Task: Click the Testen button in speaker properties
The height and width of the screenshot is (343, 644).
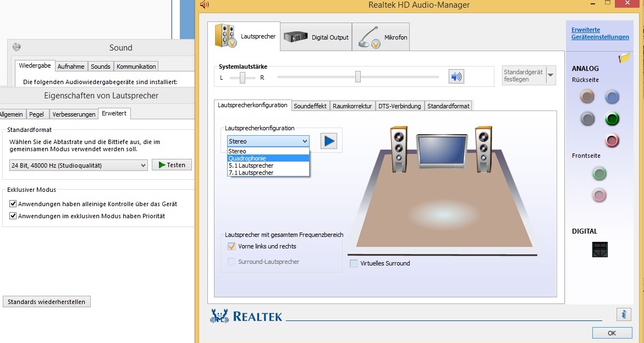Action: point(172,165)
